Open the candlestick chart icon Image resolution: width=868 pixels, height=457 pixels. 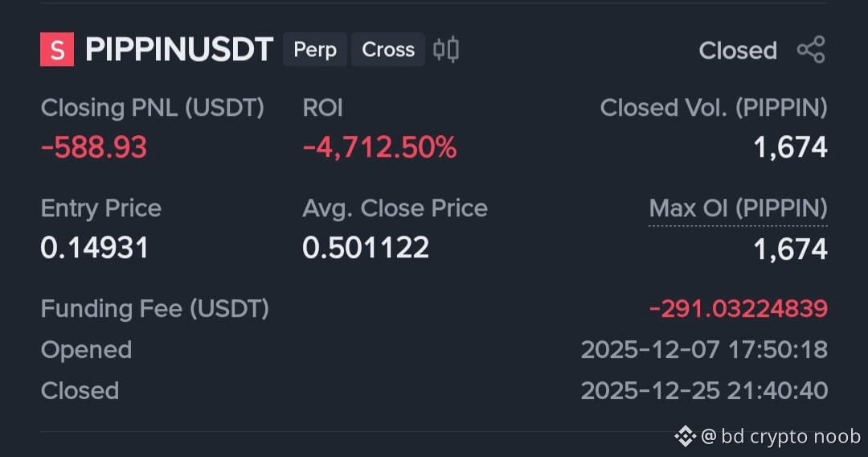click(x=445, y=49)
